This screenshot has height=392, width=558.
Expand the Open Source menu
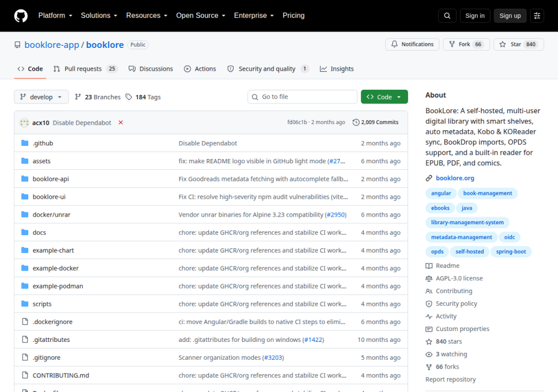201,16
